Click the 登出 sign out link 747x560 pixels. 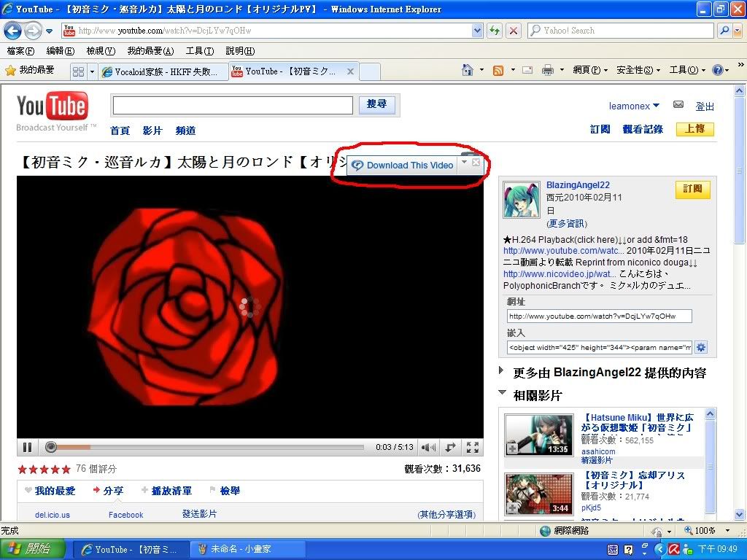705,106
